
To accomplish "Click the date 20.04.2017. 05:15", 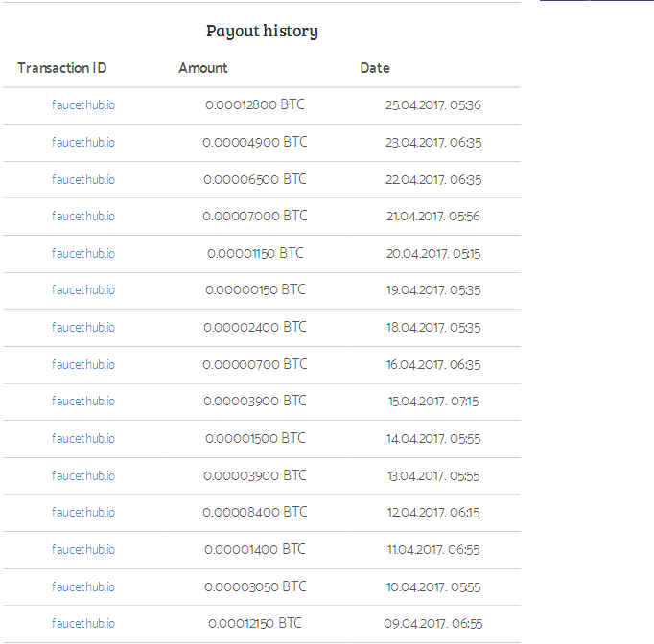I will [x=432, y=253].
